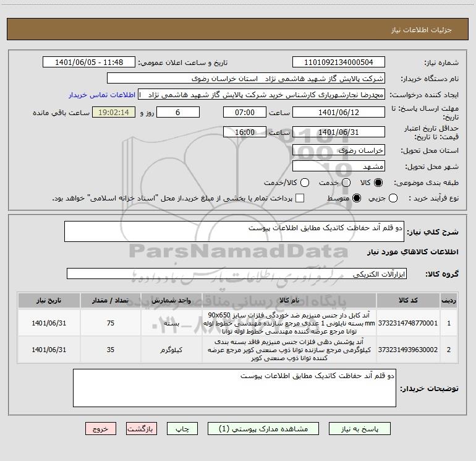The image size is (476, 461).
Task: Click the خروج exit button
Action: point(101,429)
